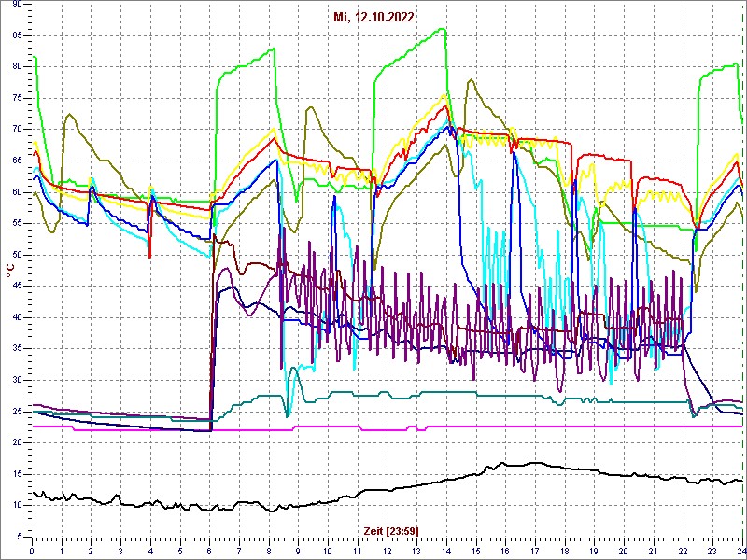Image resolution: width=747 pixels, height=560 pixels.
Task: Pick the 13 hour label on time axis
Action: (416, 552)
